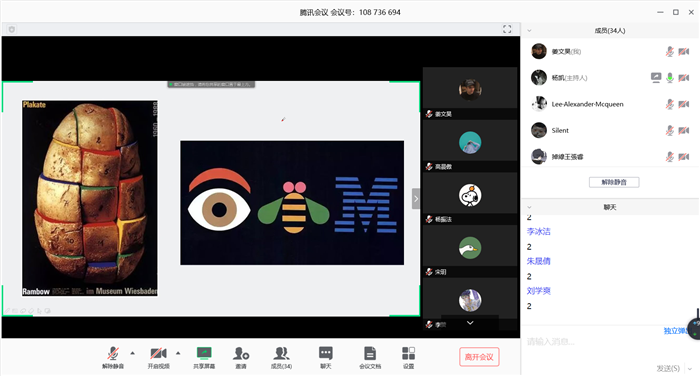Screen dimensions: 700x376
Task: Click green microphone icon of host (主持人)
Action: pyautogui.click(x=670, y=78)
